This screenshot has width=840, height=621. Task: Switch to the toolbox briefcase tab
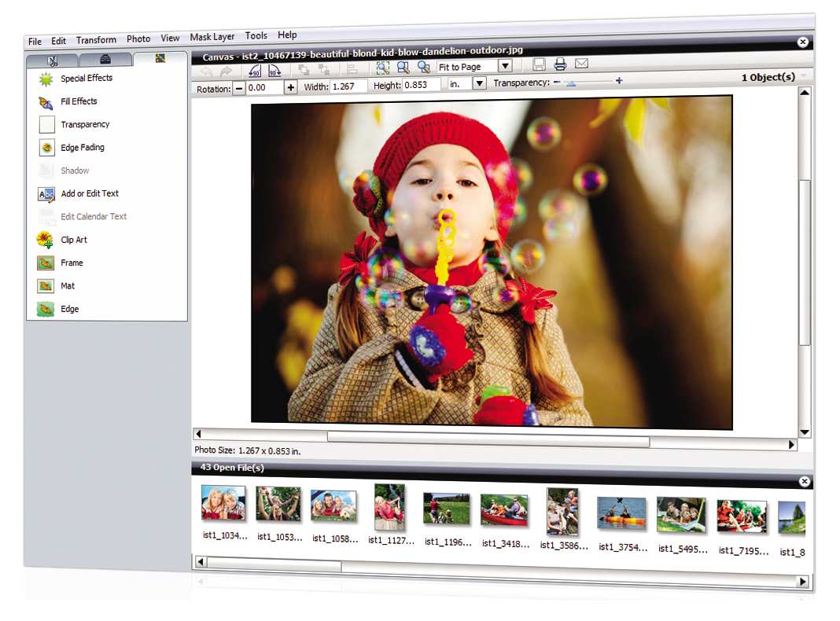click(x=105, y=59)
